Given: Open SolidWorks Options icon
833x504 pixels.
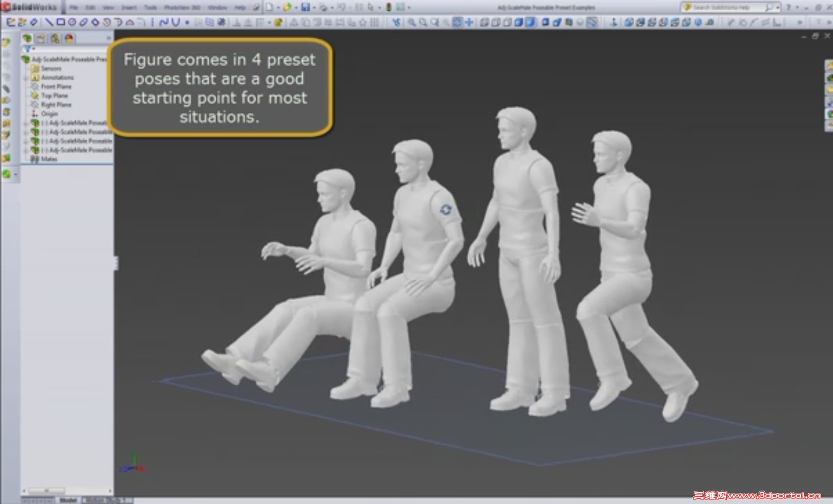Looking at the screenshot, I should point(401,7).
